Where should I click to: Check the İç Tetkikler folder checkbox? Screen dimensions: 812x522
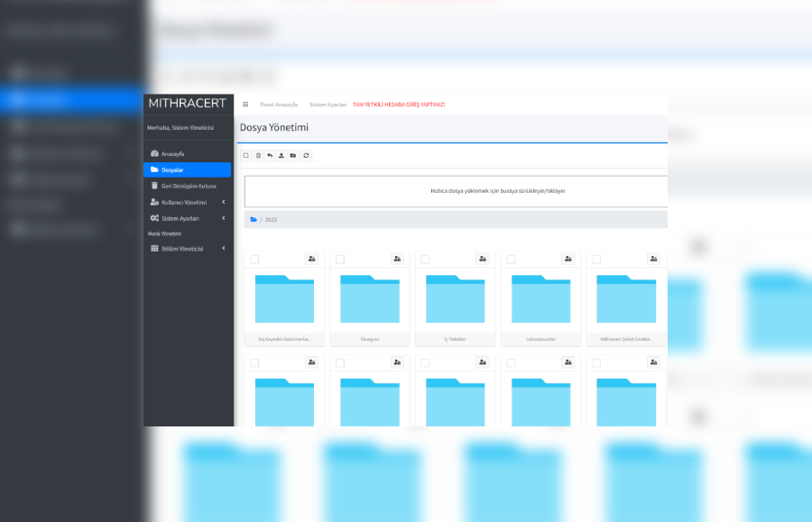coord(426,259)
